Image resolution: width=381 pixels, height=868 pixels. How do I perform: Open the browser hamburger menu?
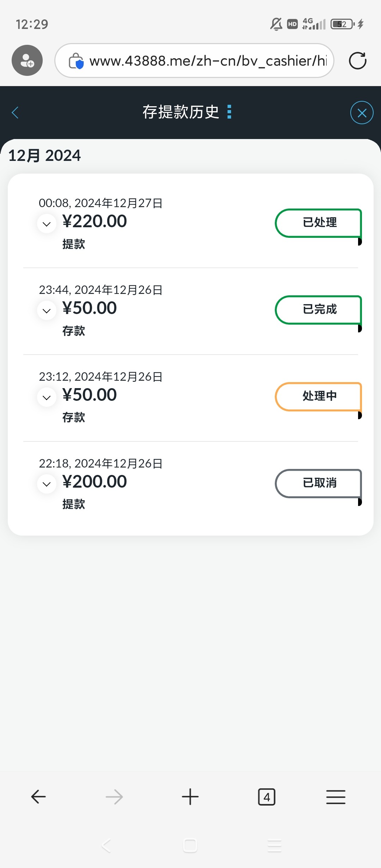pyautogui.click(x=335, y=797)
